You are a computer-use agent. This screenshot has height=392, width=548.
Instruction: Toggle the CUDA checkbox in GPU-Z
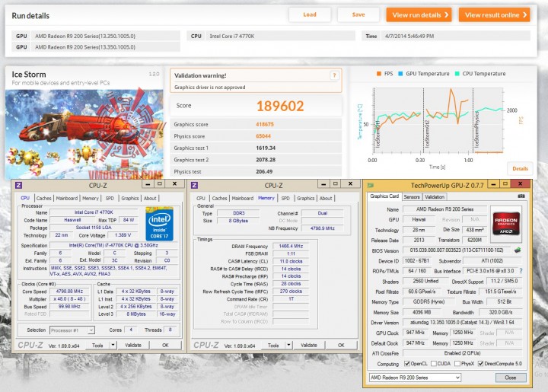pyautogui.click(x=434, y=363)
